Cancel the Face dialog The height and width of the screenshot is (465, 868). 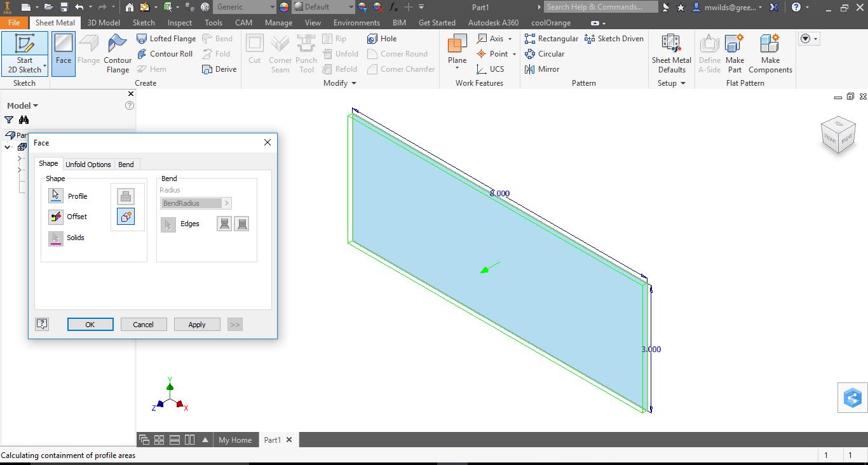(144, 324)
